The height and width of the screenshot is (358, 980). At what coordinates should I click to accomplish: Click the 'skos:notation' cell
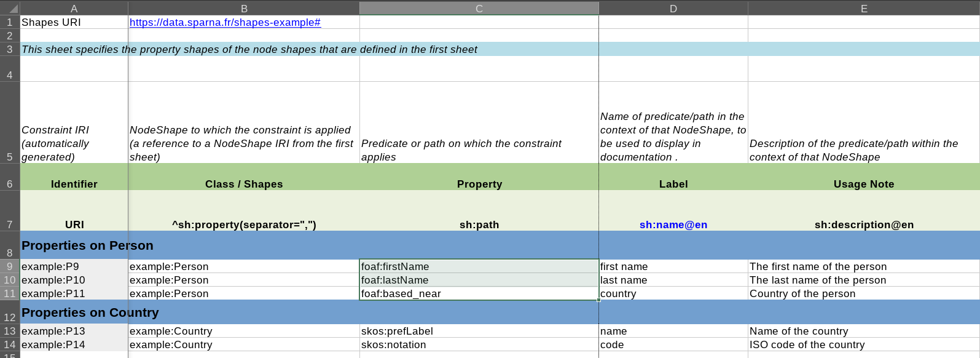point(479,344)
